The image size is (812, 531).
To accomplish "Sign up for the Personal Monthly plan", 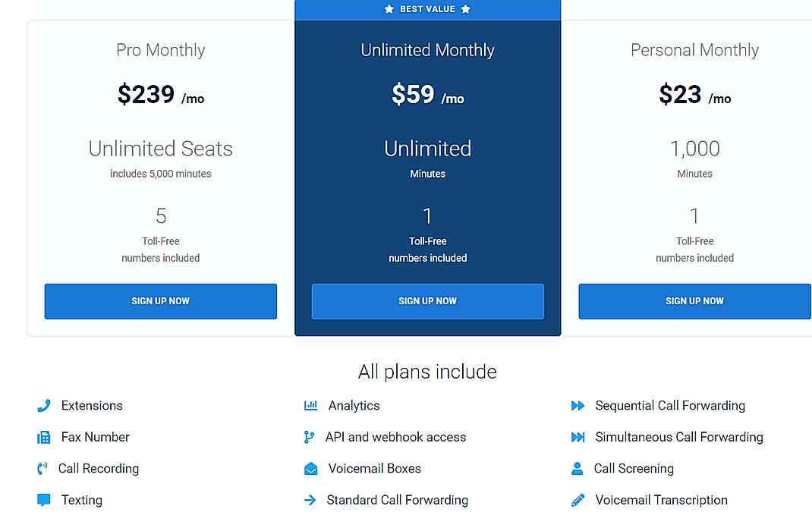I will (x=694, y=301).
